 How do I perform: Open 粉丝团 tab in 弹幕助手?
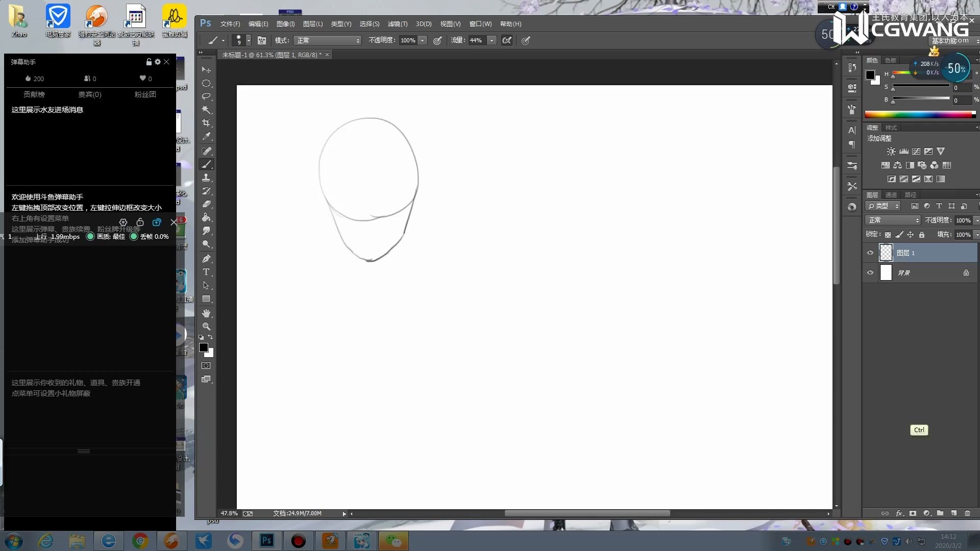tap(145, 94)
